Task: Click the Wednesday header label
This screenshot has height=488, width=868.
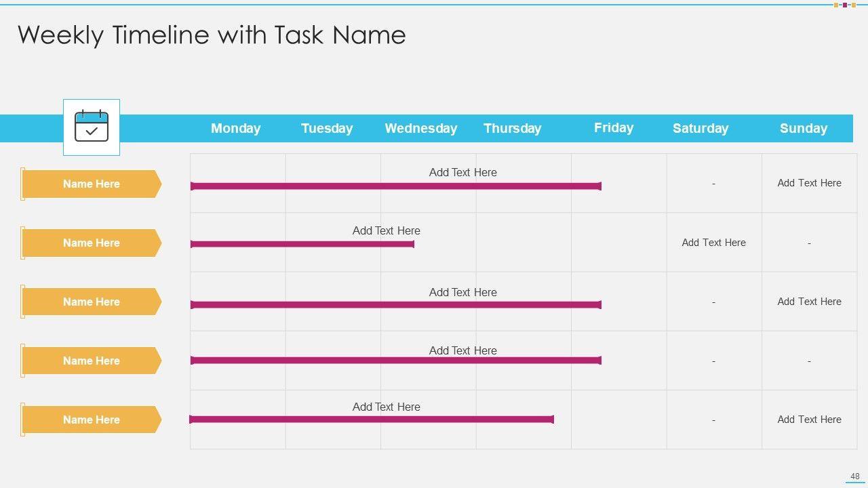Action: pos(420,129)
